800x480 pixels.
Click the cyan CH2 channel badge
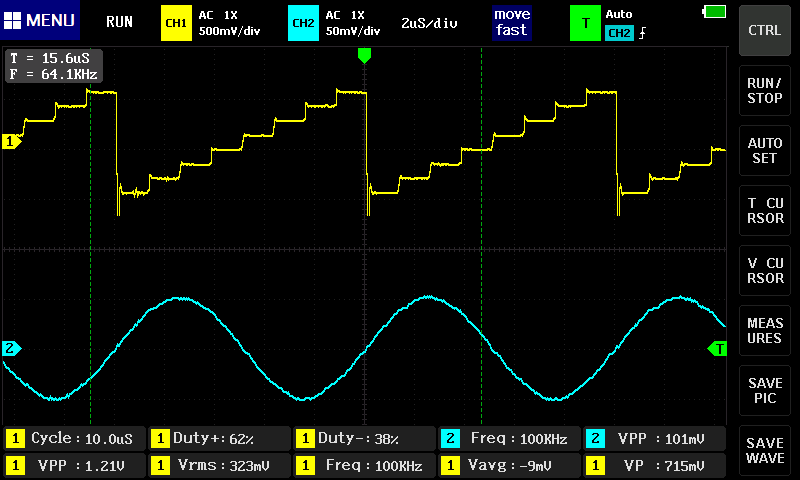(x=303, y=22)
